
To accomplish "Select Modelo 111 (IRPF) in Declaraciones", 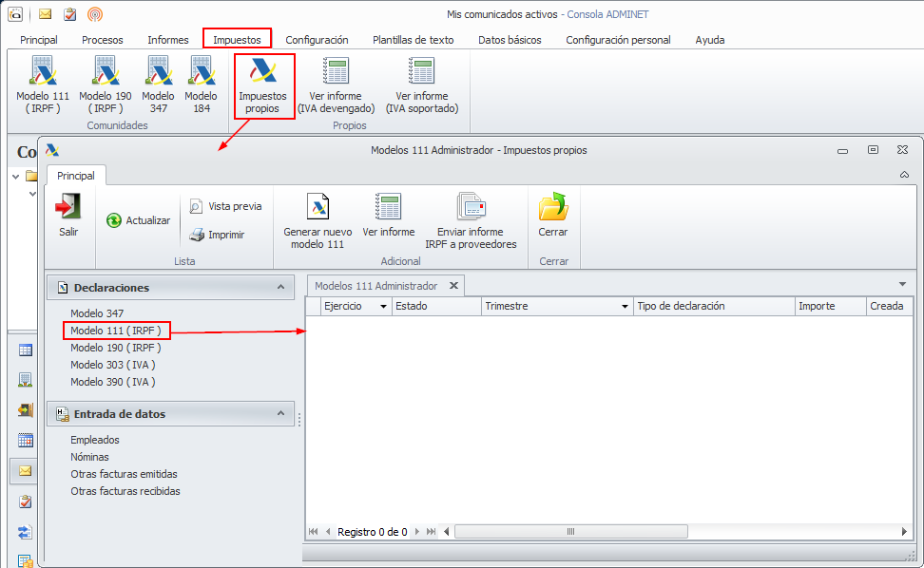I will coord(116,331).
